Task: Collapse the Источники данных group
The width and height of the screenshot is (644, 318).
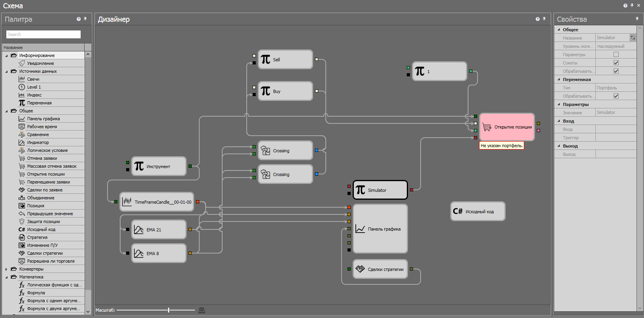Action: pos(6,71)
